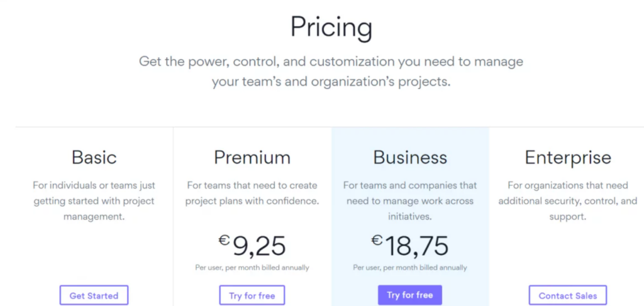Click the billed annually note under Premium price
Screen dimensions: 644x306
pyautogui.click(x=252, y=268)
